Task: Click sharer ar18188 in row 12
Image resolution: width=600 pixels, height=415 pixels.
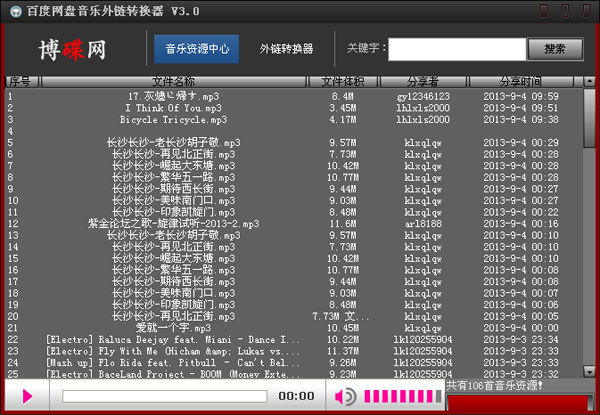Action: point(423,223)
